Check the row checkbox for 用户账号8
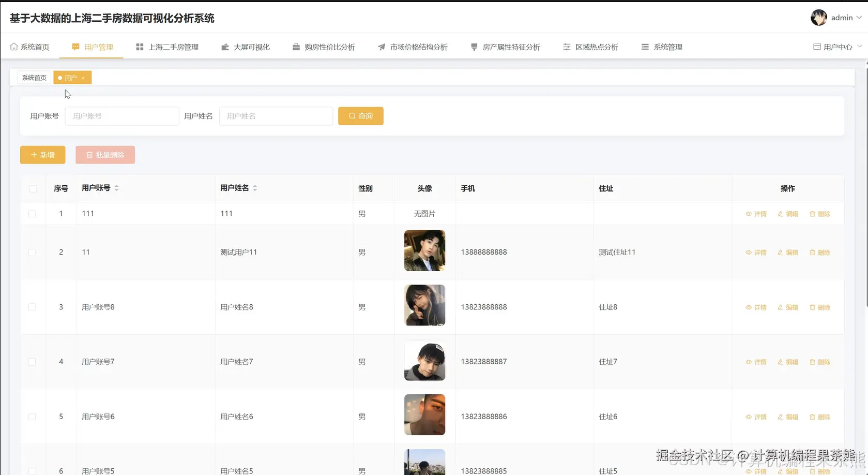 point(32,307)
